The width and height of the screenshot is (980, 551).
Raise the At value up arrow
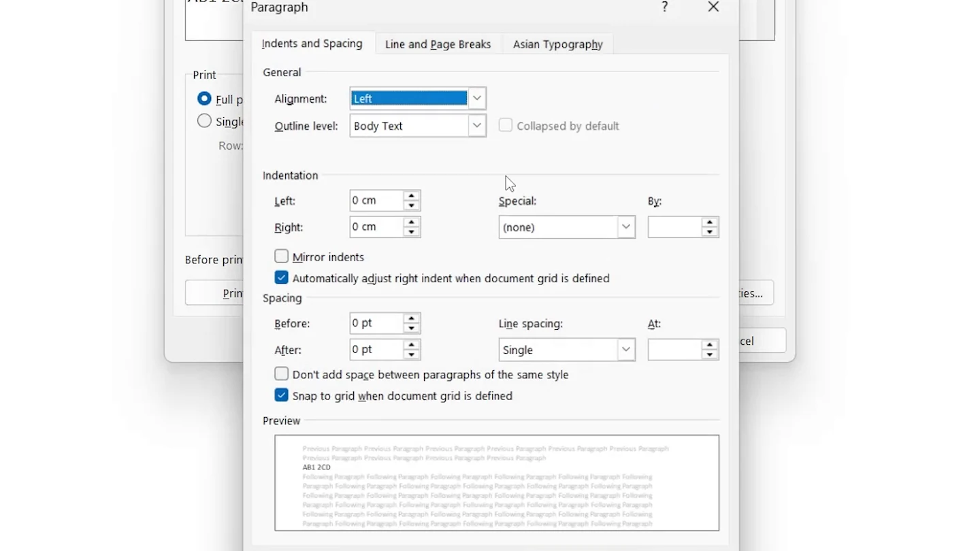[x=710, y=345]
